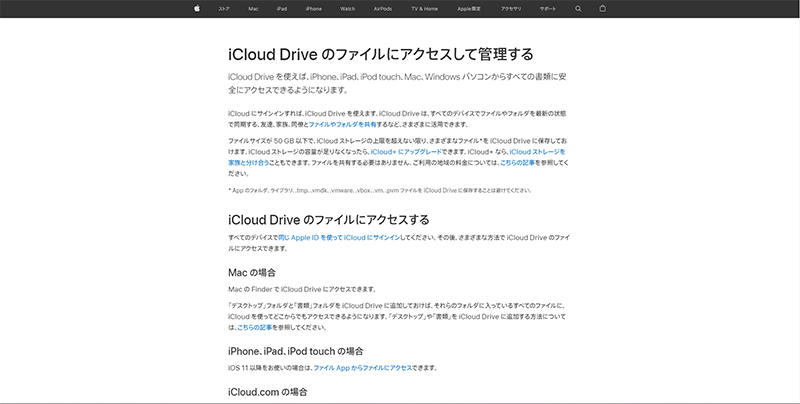
Task: Open the Watch navigation item
Action: tap(347, 9)
